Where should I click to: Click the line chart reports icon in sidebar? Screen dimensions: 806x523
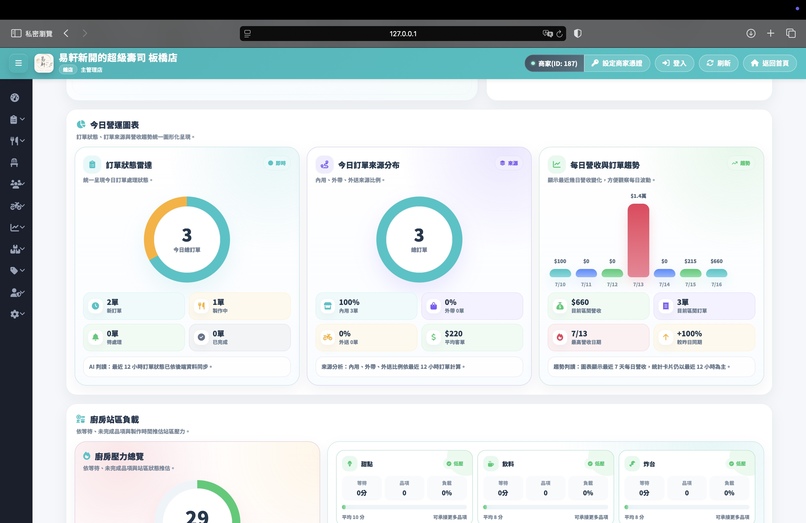[x=14, y=227]
